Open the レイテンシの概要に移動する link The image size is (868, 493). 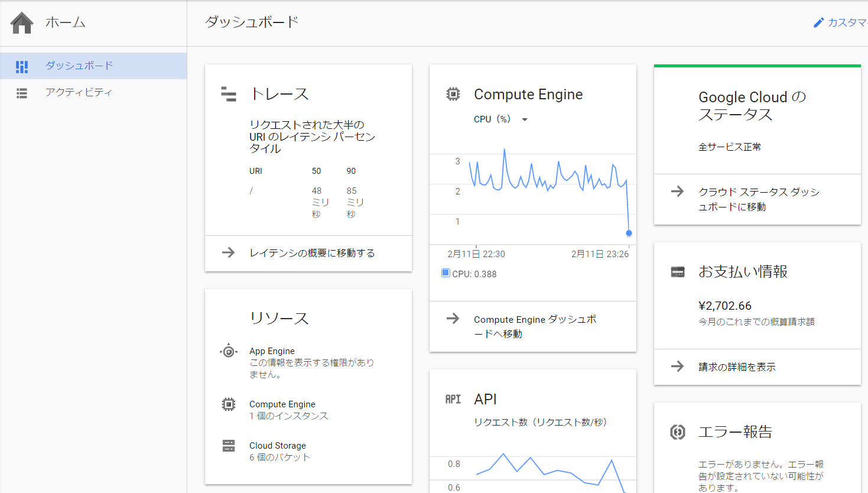[312, 253]
